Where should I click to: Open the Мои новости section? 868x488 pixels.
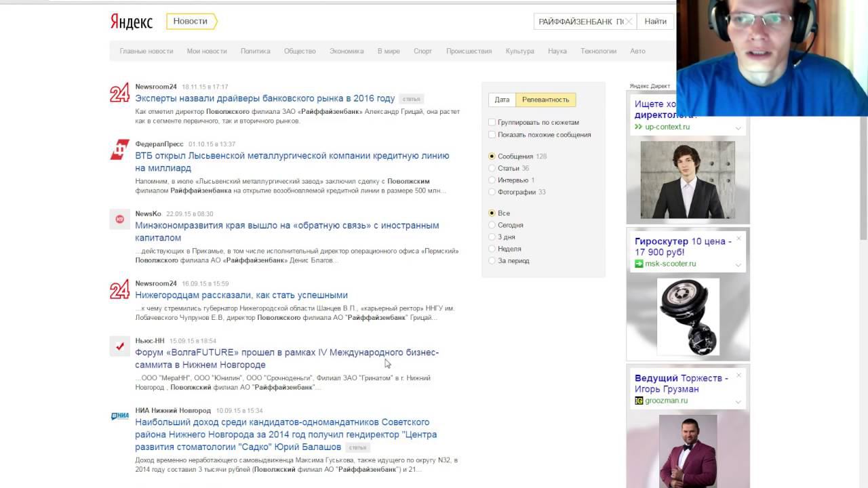pyautogui.click(x=207, y=51)
